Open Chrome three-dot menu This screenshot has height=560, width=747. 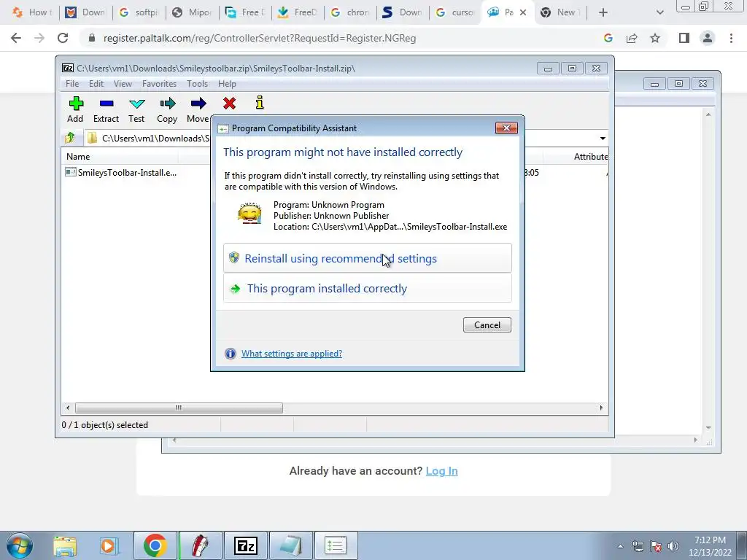(x=731, y=38)
